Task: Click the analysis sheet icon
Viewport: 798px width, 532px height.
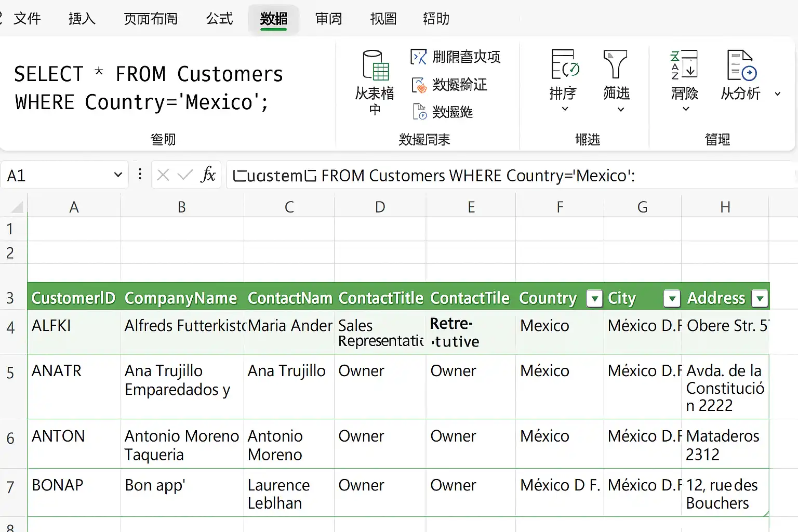Action: click(741, 65)
